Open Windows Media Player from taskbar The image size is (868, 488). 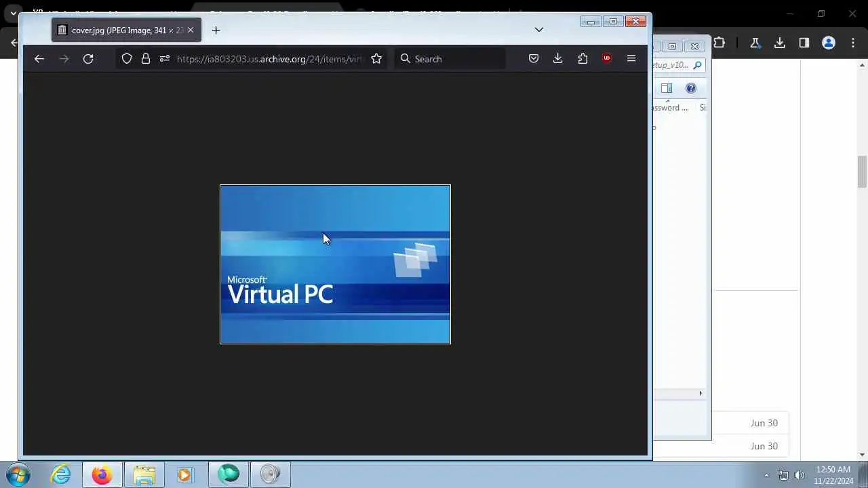186,474
